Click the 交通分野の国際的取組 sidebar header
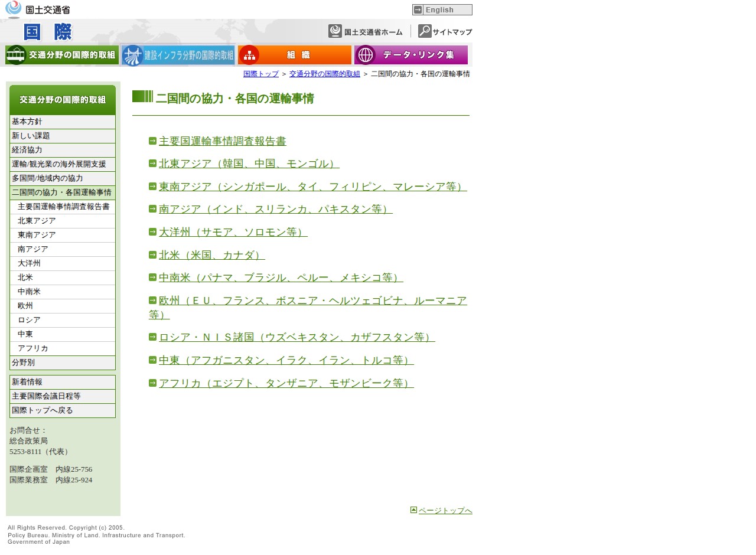Image resolution: width=756 pixels, height=555 pixels. click(x=63, y=100)
